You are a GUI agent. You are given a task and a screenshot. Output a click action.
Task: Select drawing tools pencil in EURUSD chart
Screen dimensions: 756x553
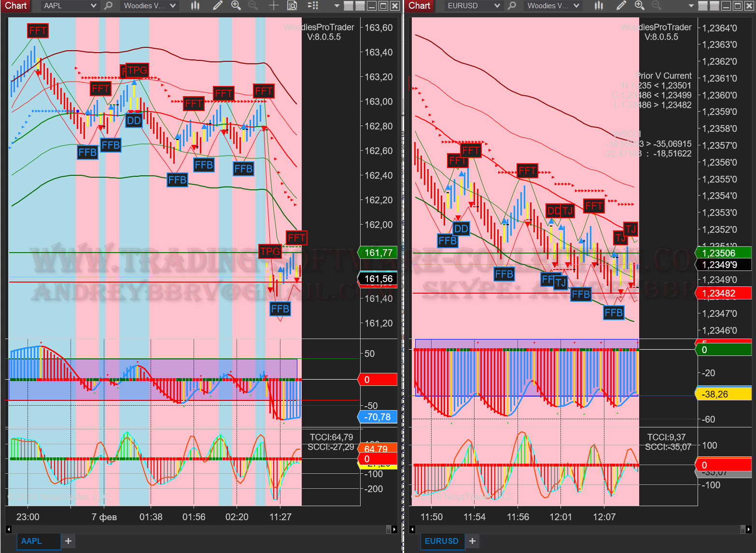point(621,6)
